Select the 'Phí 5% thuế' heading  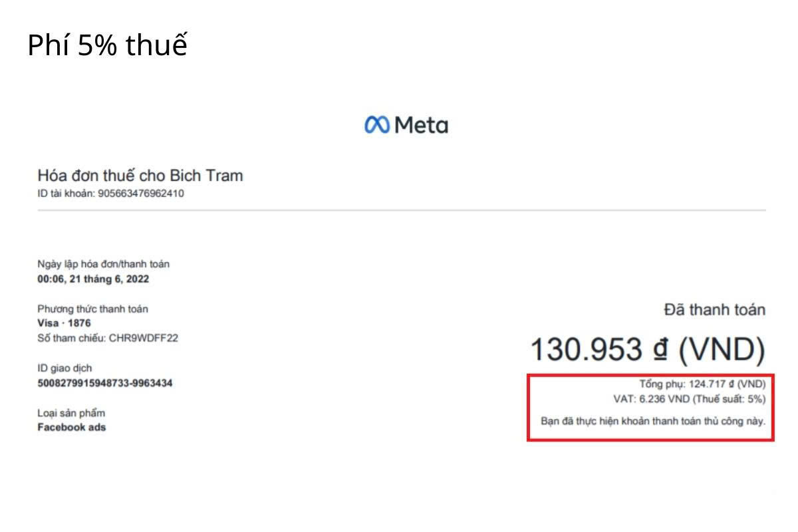point(107,45)
